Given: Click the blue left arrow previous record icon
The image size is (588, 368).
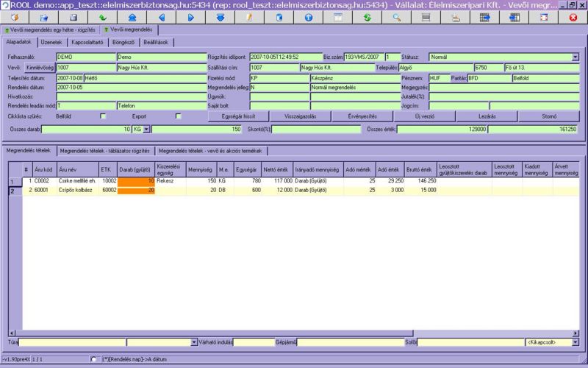Looking at the screenshot, I should pyautogui.click(x=163, y=16).
